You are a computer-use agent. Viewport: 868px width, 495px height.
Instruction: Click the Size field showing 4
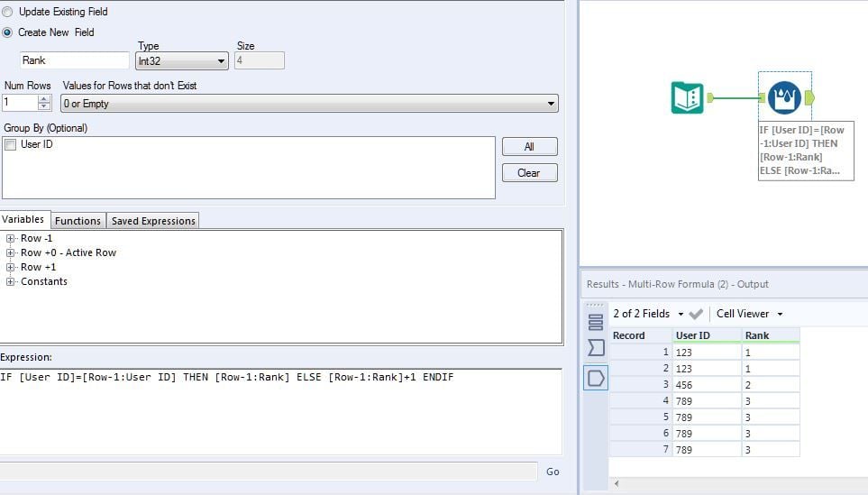pyautogui.click(x=259, y=60)
